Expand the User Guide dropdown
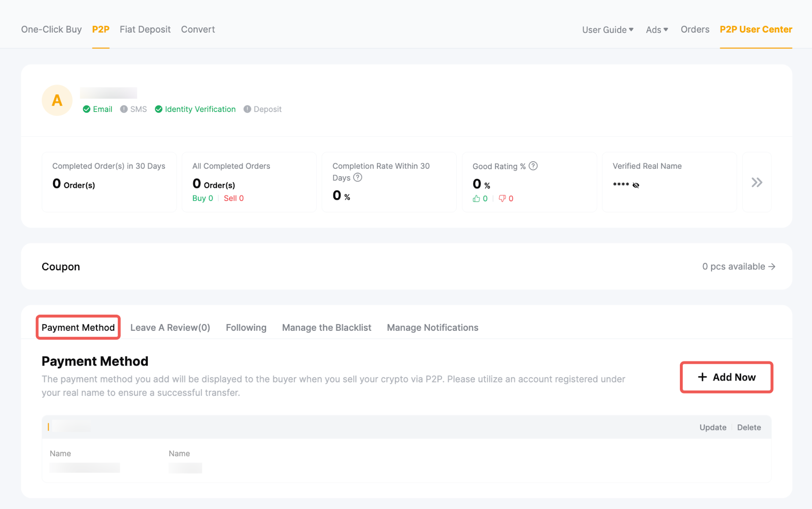812x509 pixels. (x=607, y=30)
